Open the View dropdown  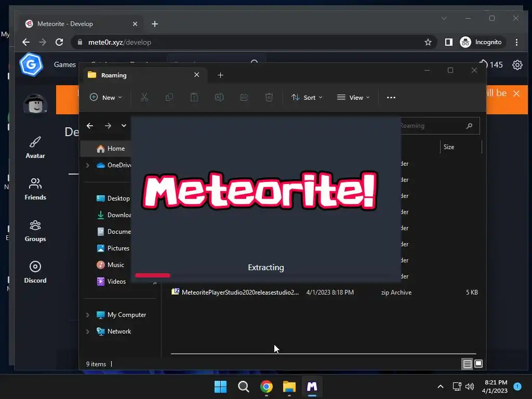[x=353, y=97]
